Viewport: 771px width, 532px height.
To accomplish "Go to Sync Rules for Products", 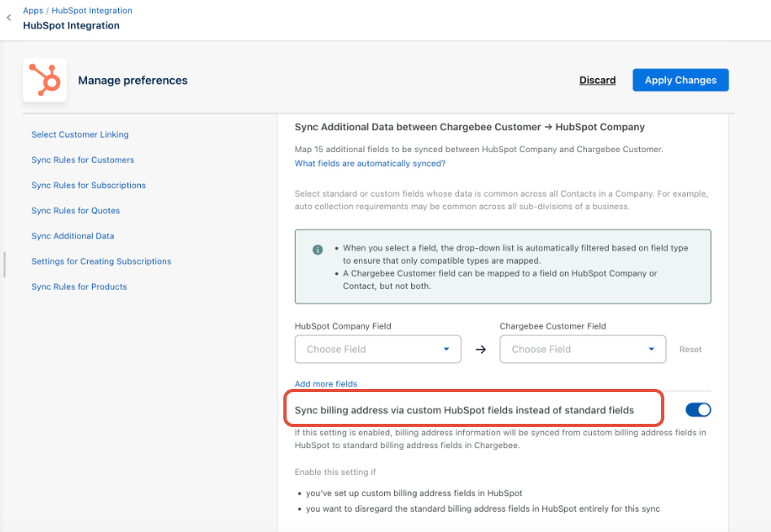I will [79, 287].
